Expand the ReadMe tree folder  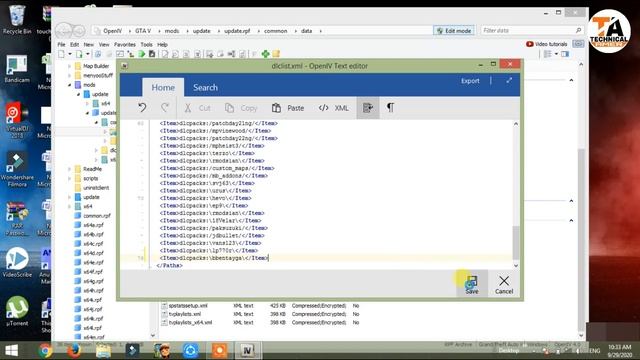[70, 169]
